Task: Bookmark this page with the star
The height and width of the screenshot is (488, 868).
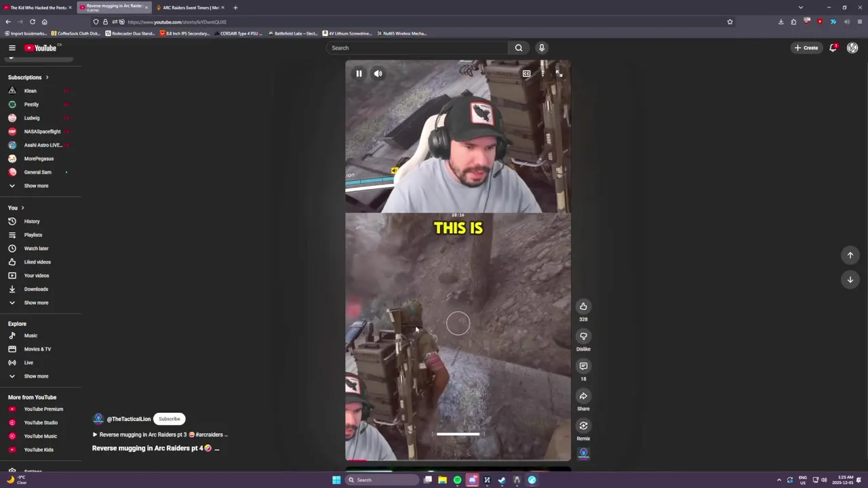Action: [x=730, y=22]
